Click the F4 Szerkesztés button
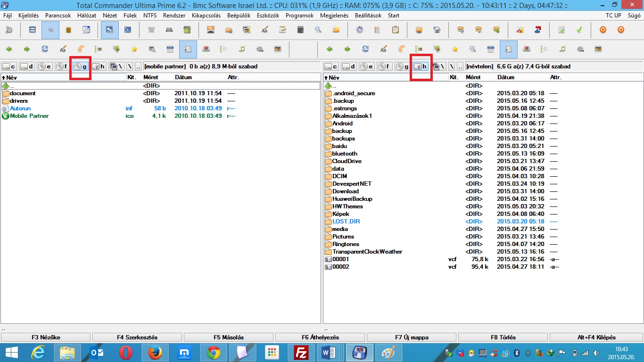The height and width of the screenshot is (362, 644). [137, 337]
